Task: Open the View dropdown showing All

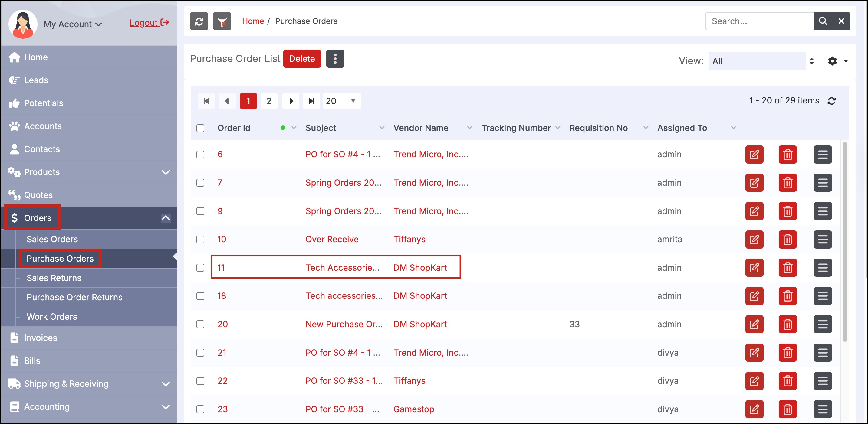Action: click(764, 61)
